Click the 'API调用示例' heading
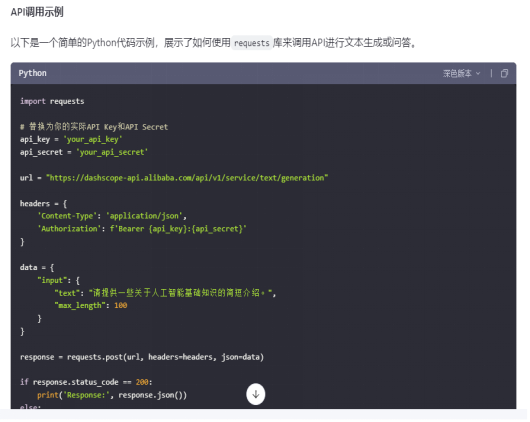530x422 pixels. (37, 12)
